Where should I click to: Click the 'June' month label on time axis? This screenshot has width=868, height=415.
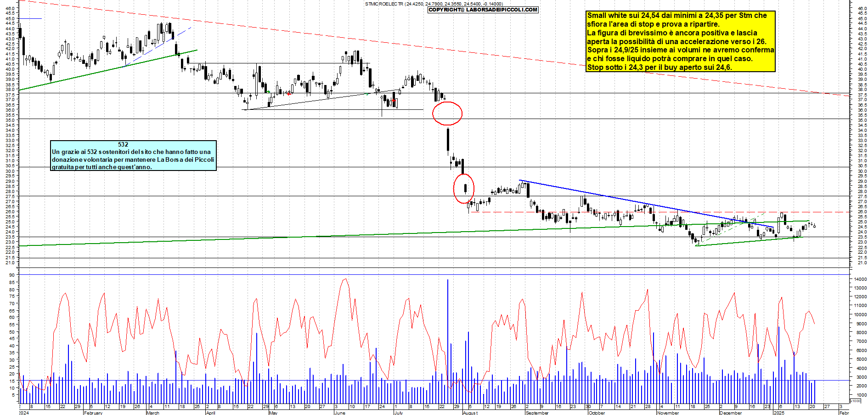[x=340, y=413]
